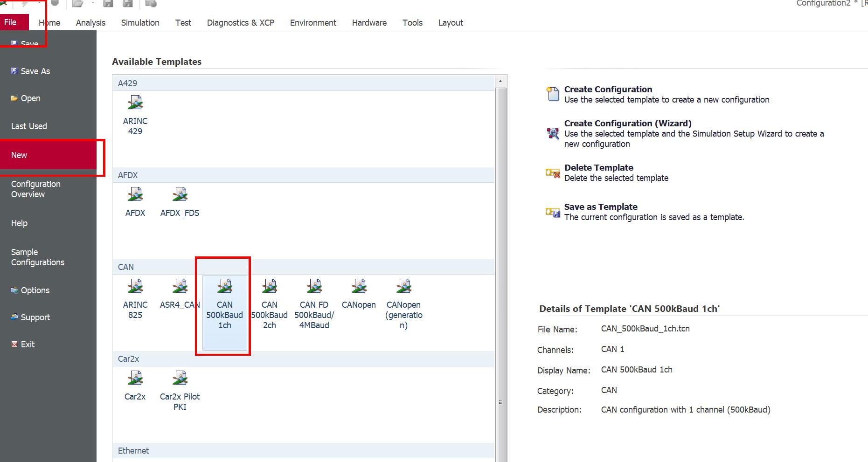Click the Ethernet category header
The image size is (868, 462).
[x=303, y=451]
